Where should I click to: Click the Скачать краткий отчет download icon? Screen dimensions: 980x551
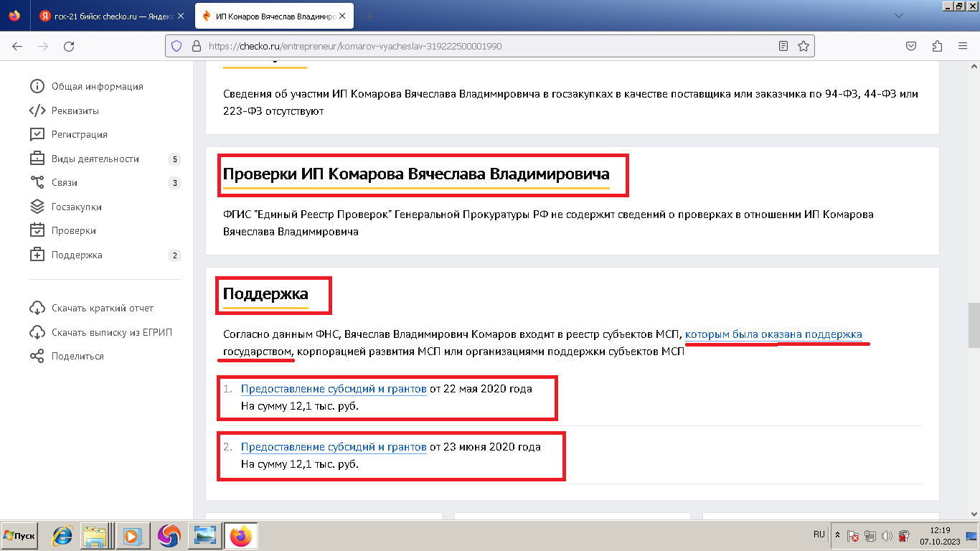coord(37,309)
